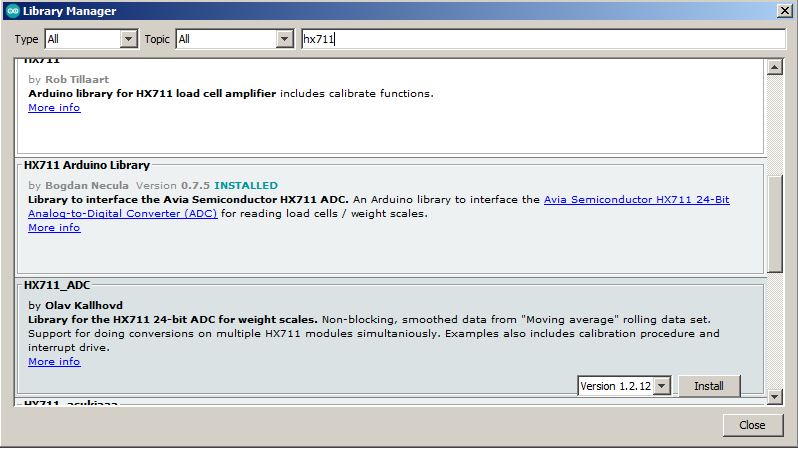Screen dimensions: 798x449
Task: Click 'Library to interface the Avia Semiconductor' text
Action: [x=188, y=200]
